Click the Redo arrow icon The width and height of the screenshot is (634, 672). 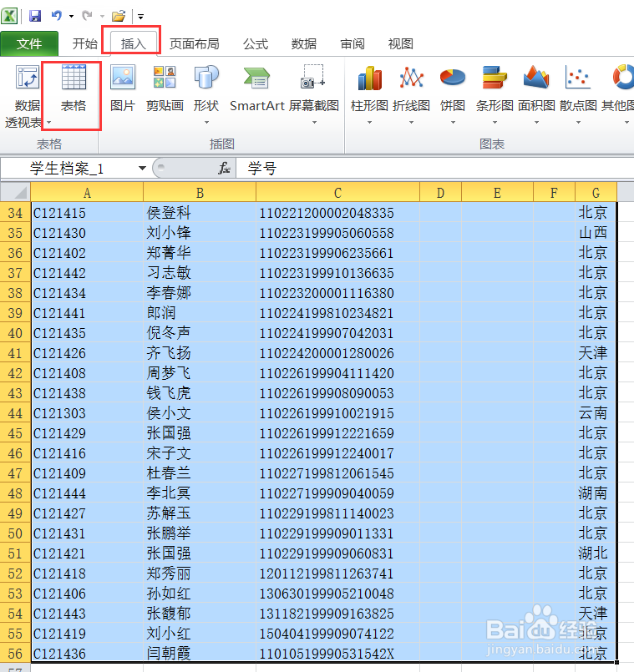pos(87,16)
